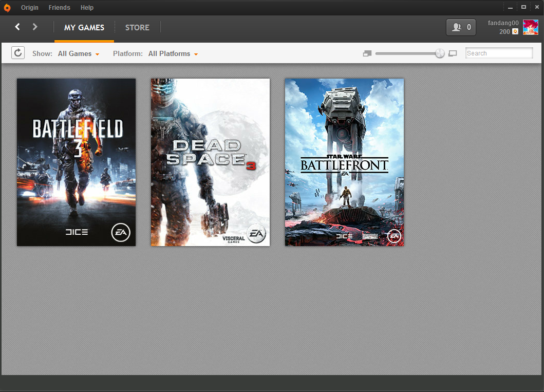Click the fandang00 username

click(x=503, y=23)
